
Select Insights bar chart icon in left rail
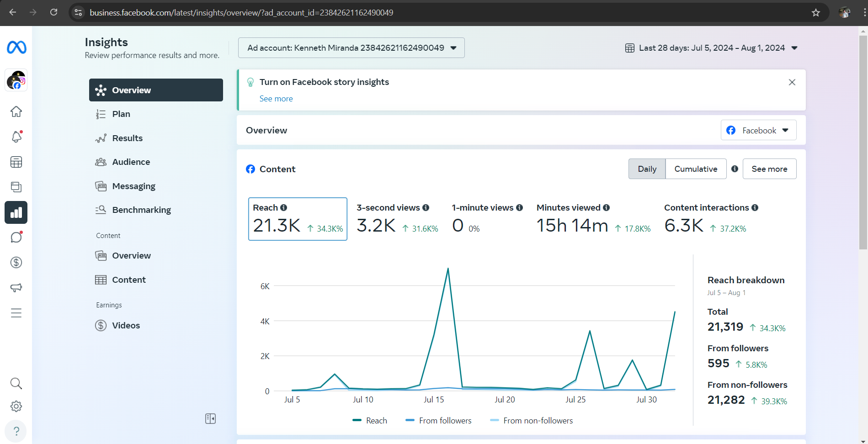[16, 212]
